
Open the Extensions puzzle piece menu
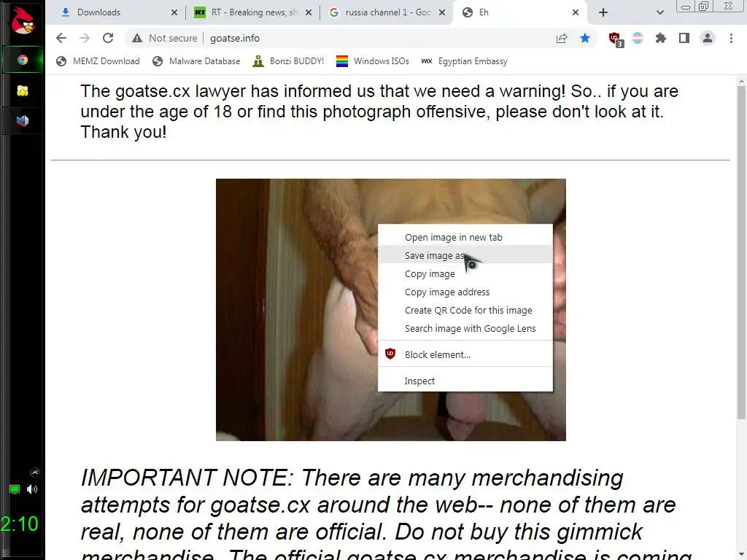point(661,38)
